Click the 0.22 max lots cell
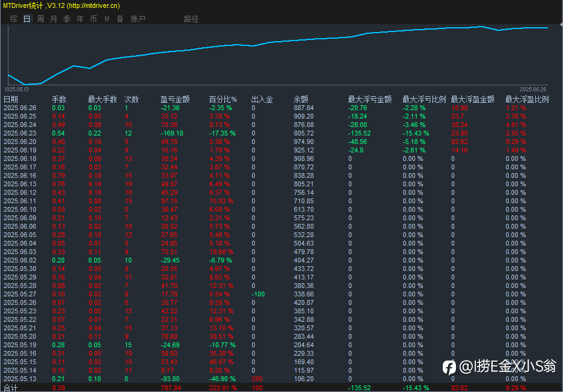 [95, 133]
